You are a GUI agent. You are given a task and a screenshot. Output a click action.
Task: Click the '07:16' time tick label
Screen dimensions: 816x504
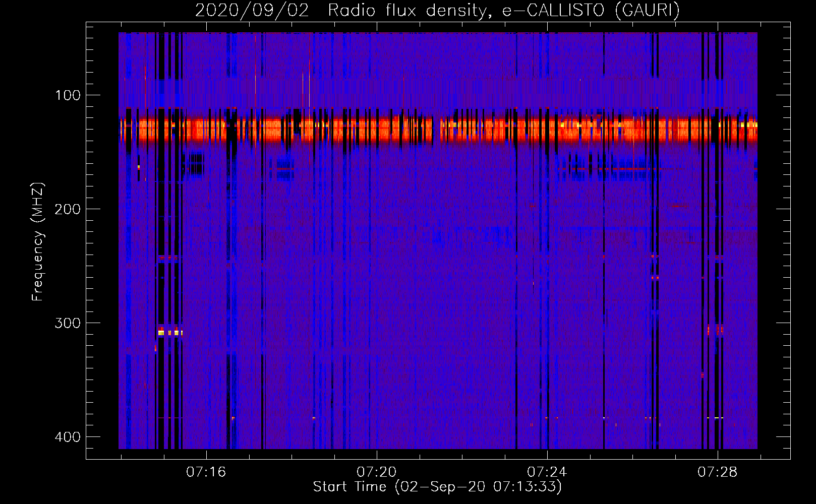206,472
